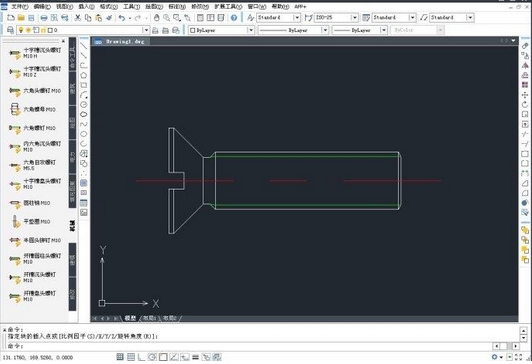Select the Rectangle draw tool
The image size is (532, 364).
(x=83, y=85)
